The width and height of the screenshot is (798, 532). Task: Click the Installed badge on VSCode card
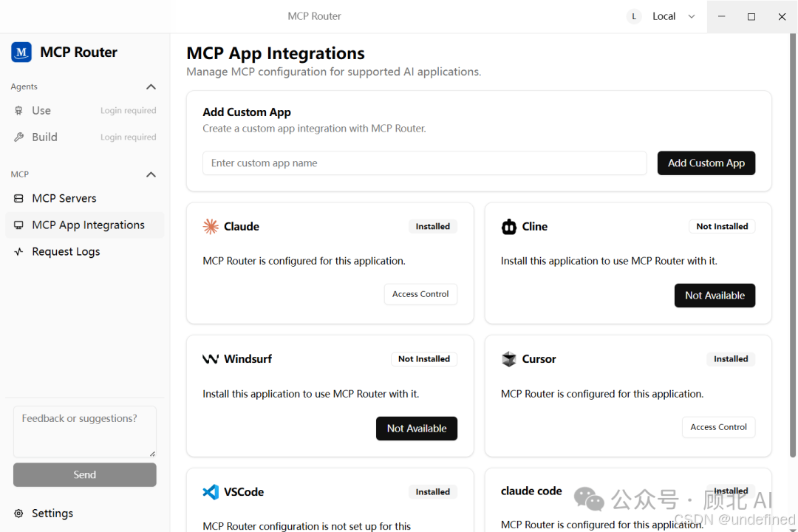432,492
